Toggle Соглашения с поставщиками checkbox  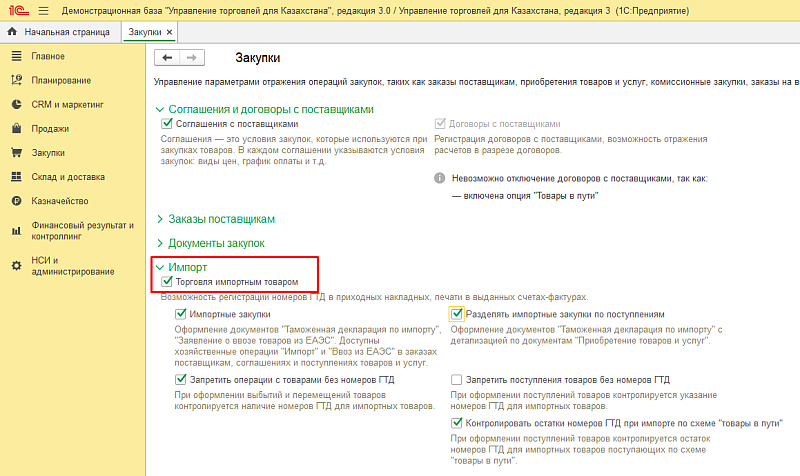(x=167, y=123)
